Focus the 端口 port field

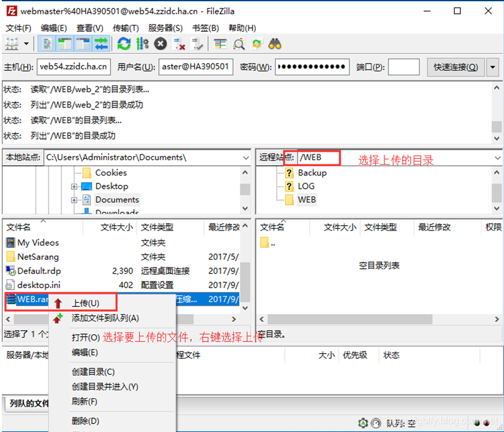(404, 67)
